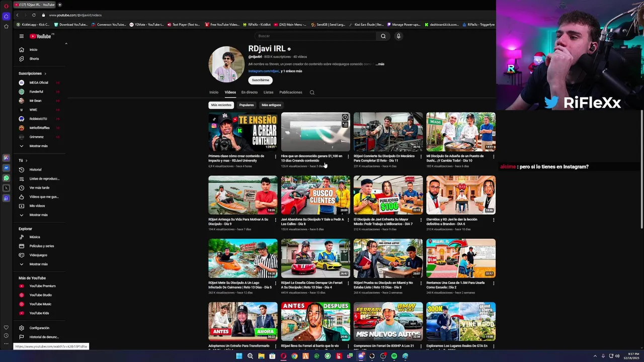Viewport: 644px width, 362px height.
Task: Filter videos by Más antiguos
Action: [x=271, y=105]
